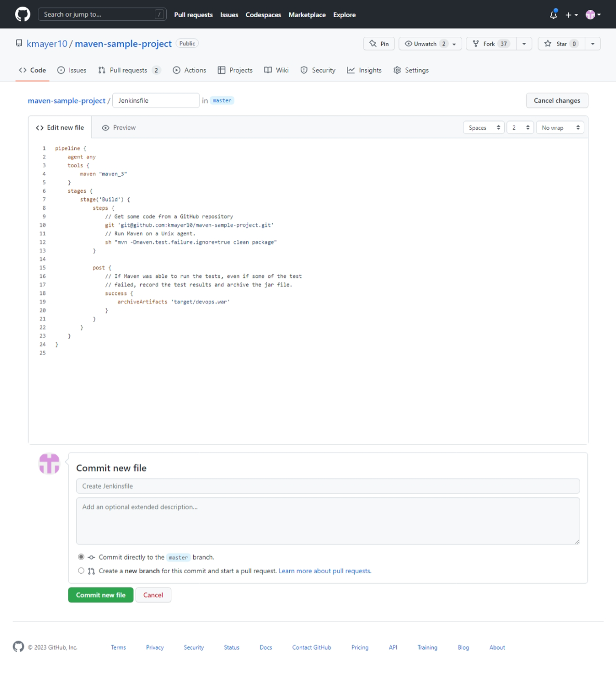This screenshot has height=675, width=616.
Task: Select Create a new branch radio
Action: tap(81, 571)
